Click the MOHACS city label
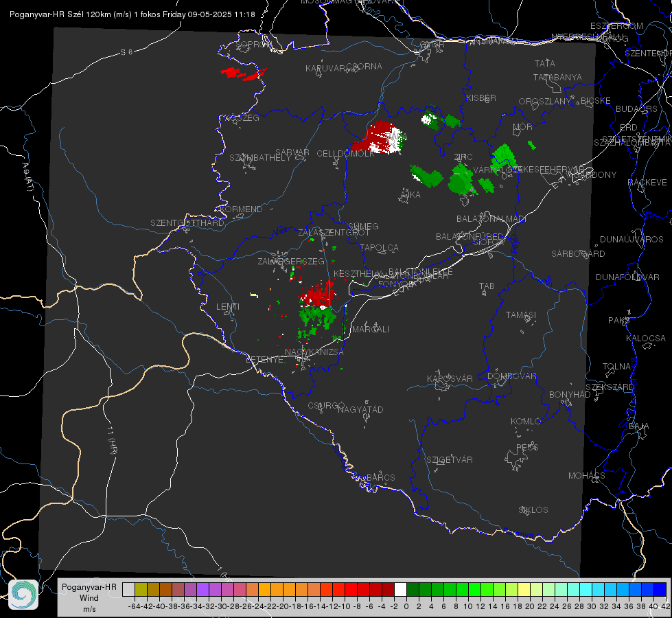 tap(586, 476)
